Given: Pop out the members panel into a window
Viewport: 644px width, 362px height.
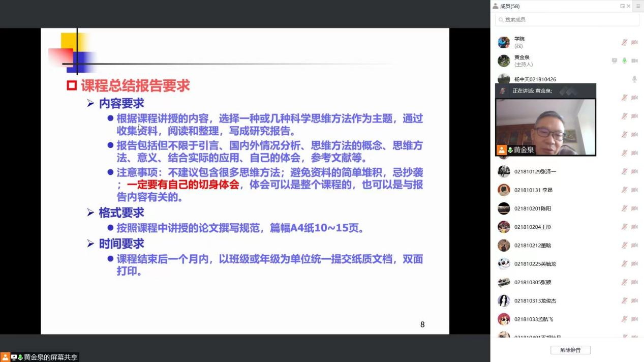Looking at the screenshot, I should tap(622, 6).
